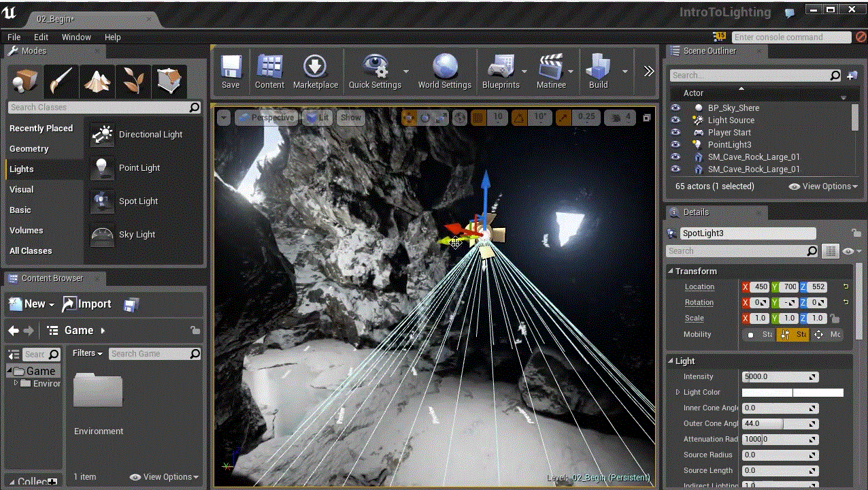Open Scene Outliner View Options
Screen dimensions: 868x490
coord(823,186)
